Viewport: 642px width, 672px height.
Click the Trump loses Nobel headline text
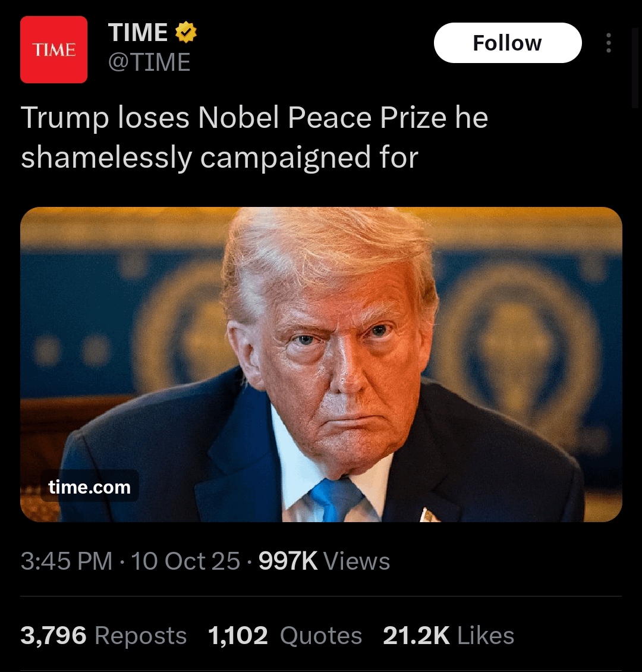(254, 137)
